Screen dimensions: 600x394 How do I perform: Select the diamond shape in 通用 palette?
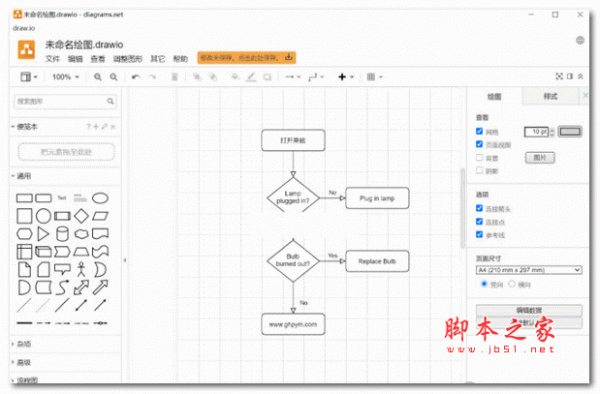tap(81, 216)
